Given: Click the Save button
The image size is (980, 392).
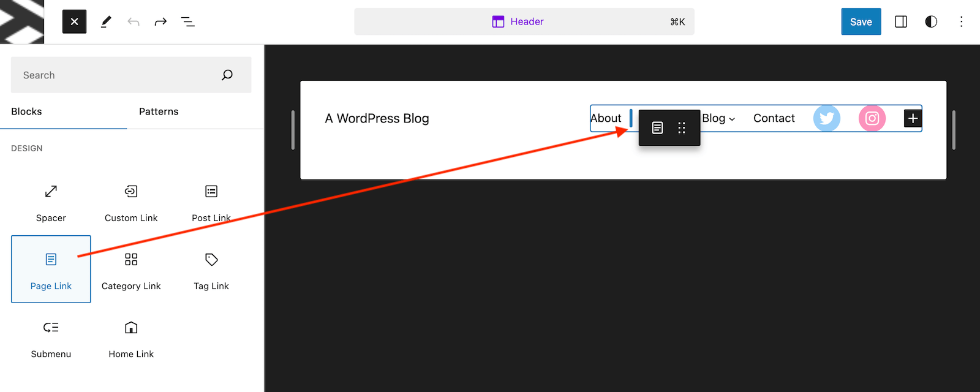Looking at the screenshot, I should pos(861,21).
